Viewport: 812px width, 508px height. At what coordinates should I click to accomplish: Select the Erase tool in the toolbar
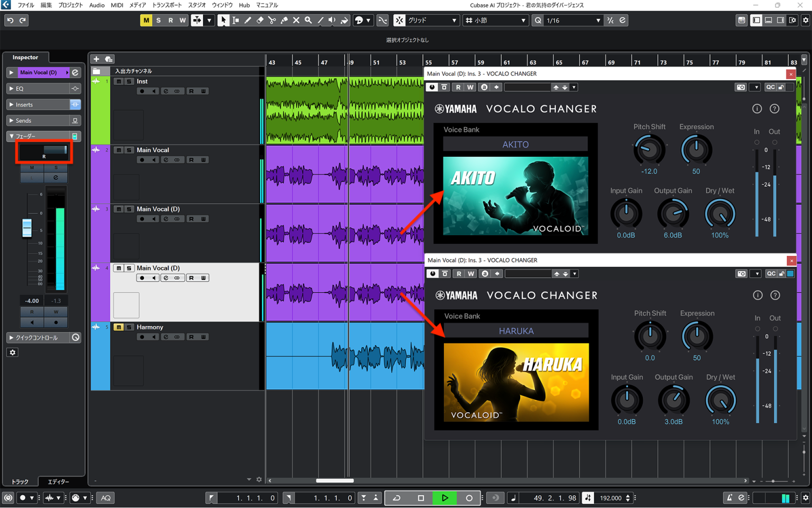(260, 20)
